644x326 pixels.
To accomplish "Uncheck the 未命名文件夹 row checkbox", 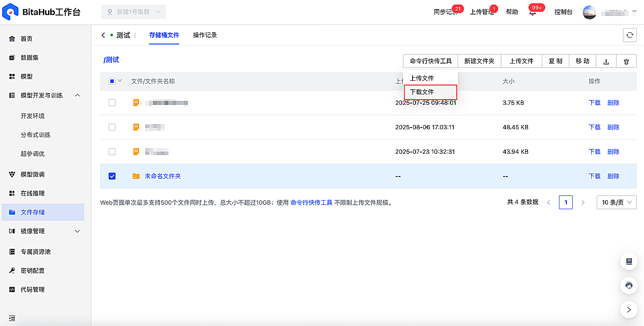I will coord(112,176).
